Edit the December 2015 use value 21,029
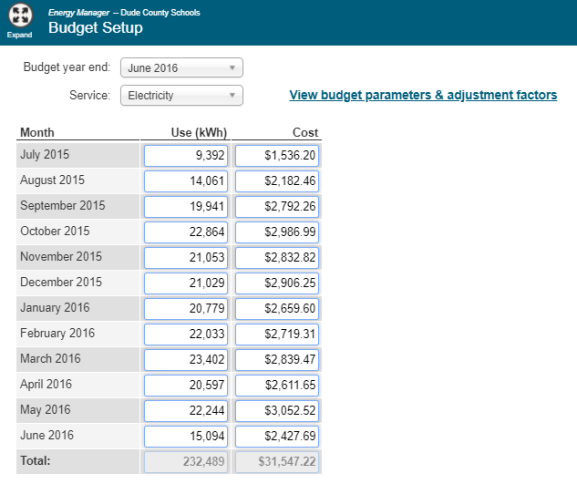This screenshot has width=577, height=484. tap(186, 283)
